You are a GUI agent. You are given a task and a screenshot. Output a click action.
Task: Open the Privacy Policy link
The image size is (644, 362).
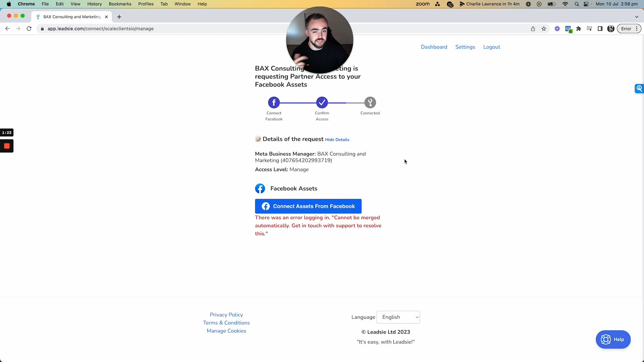click(226, 315)
